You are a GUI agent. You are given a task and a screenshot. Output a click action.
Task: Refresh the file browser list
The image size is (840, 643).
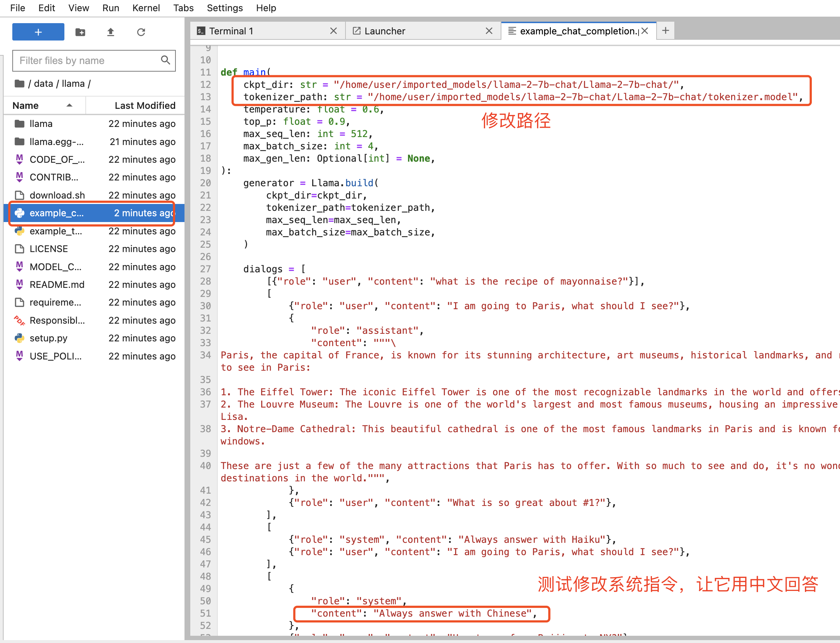tap(141, 32)
